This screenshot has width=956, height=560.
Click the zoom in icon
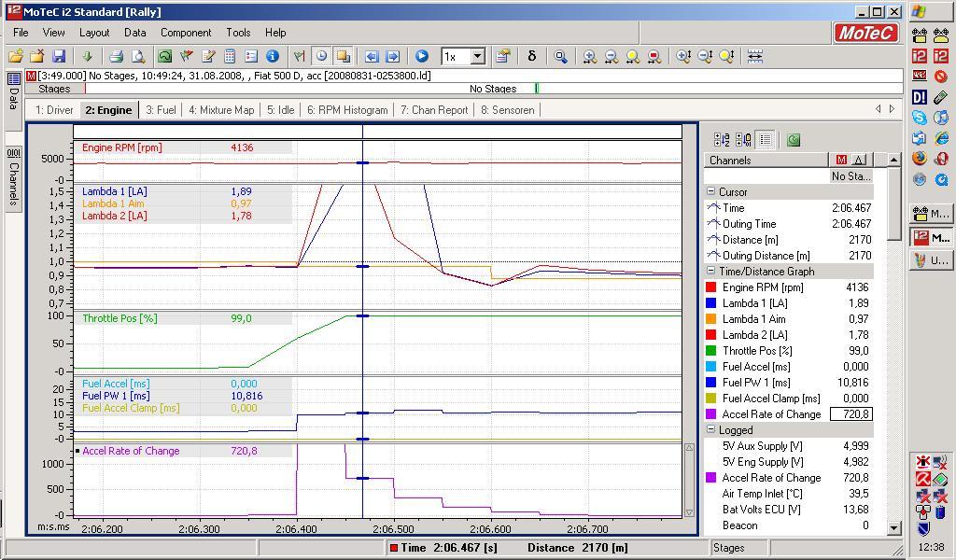pyautogui.click(x=590, y=57)
